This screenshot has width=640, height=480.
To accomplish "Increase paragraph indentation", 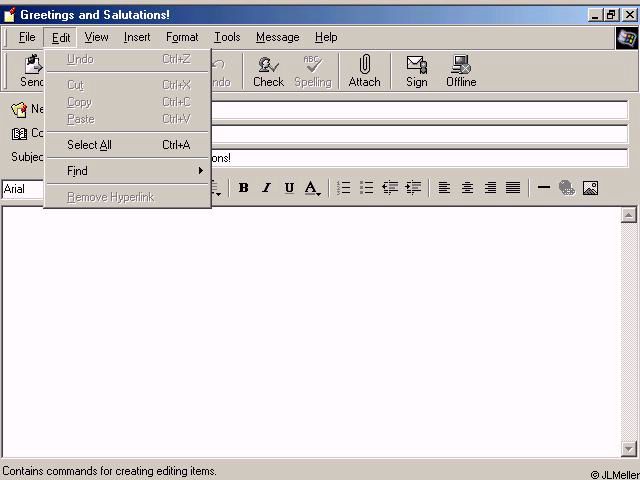I will (413, 188).
